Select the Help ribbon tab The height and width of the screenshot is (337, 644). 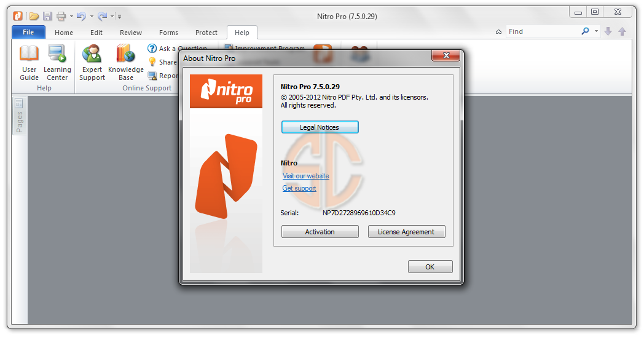point(242,33)
